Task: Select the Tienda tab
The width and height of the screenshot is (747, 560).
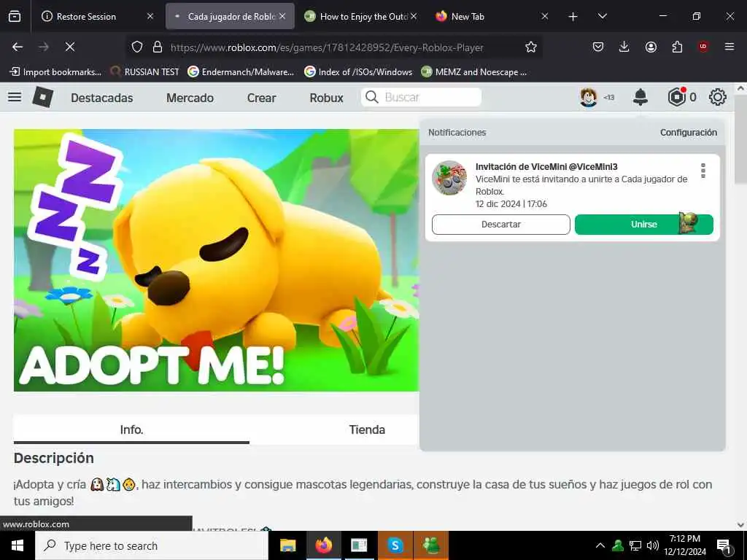Action: [367, 429]
